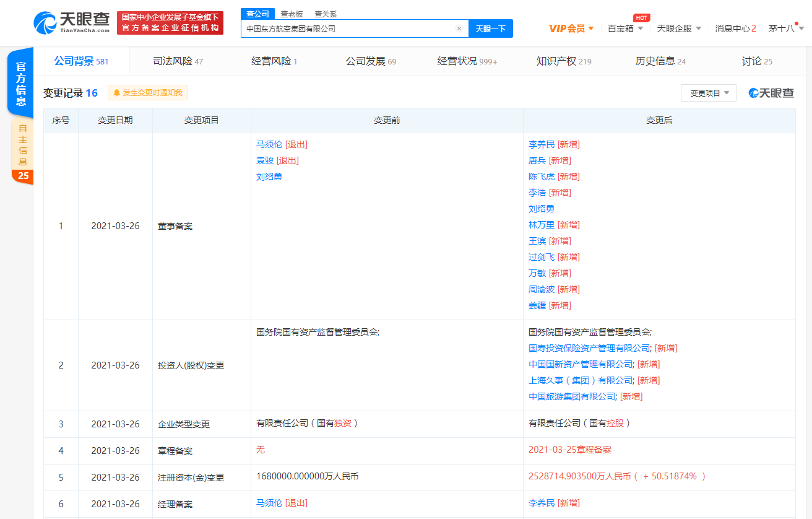Open the 过剑飞 person link
812x519 pixels.
(542, 257)
